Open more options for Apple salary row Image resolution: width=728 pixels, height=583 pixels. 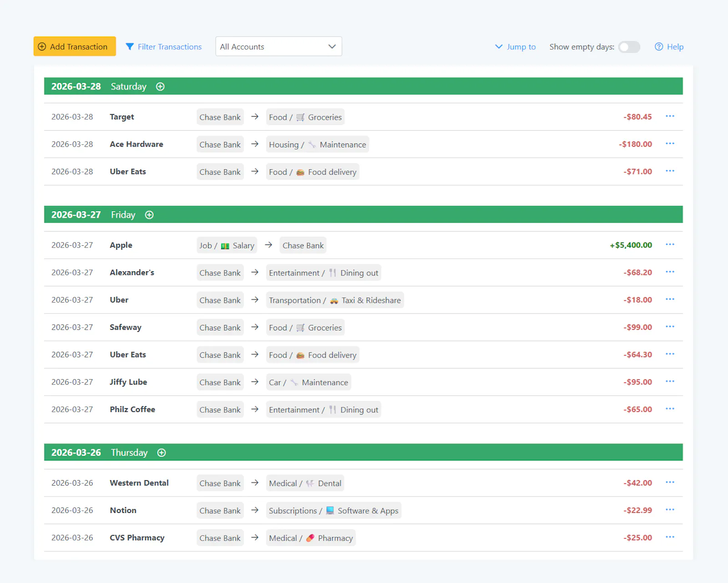pos(670,245)
